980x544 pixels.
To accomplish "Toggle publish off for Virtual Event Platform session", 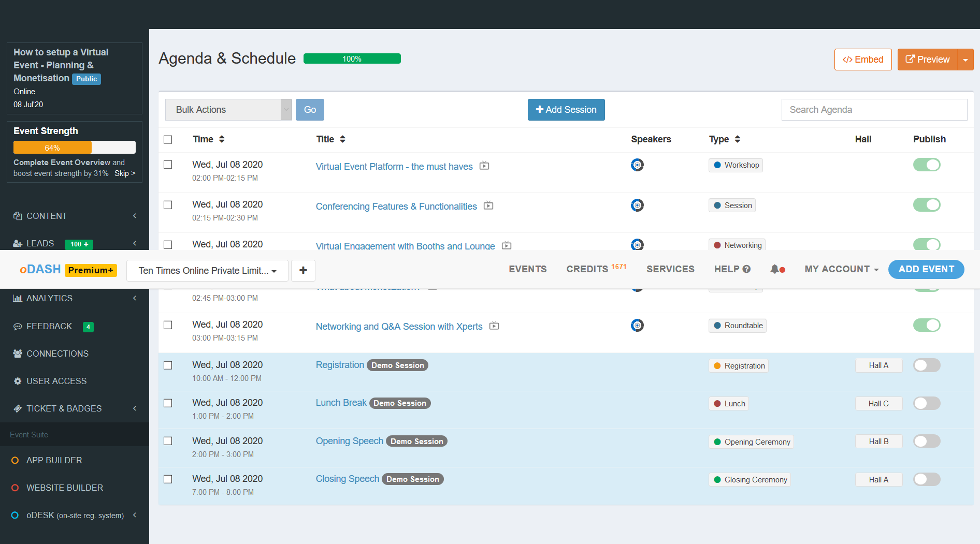I will click(x=927, y=165).
